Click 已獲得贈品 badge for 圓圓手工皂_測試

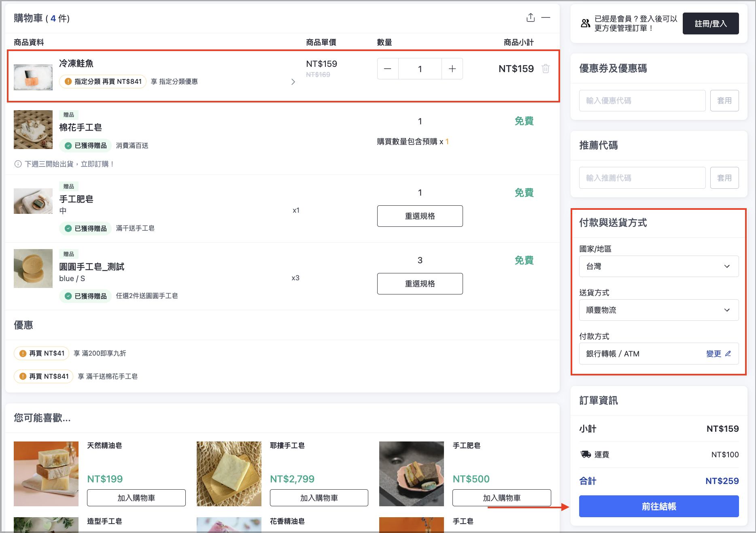85,296
